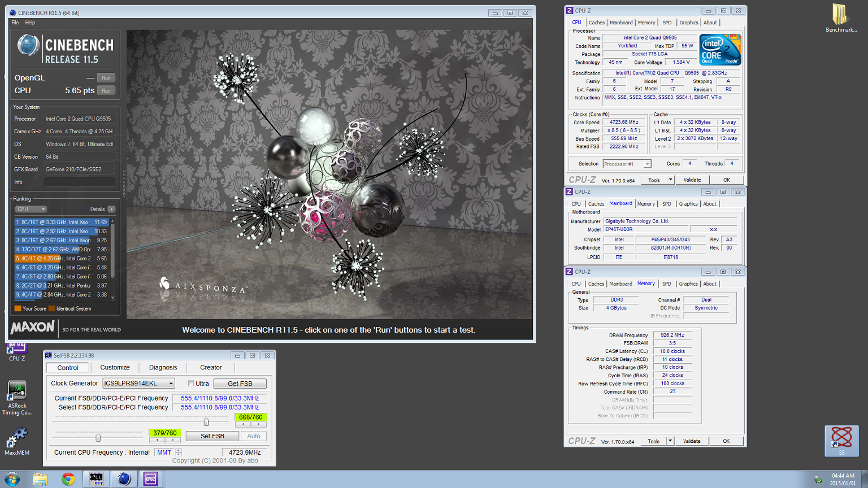This screenshot has height=488, width=868.
Task: Run the CPU benchmark in Cinebench
Action: 106,90
